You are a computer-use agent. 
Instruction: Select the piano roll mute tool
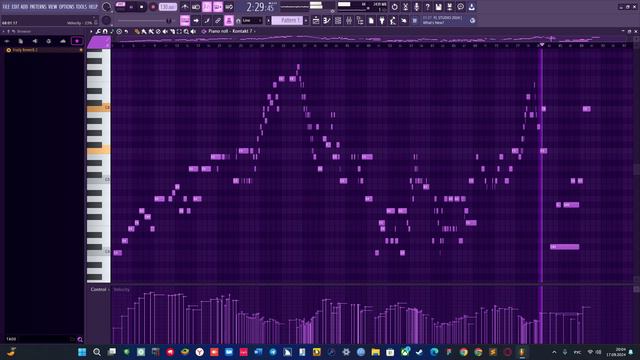(165, 31)
